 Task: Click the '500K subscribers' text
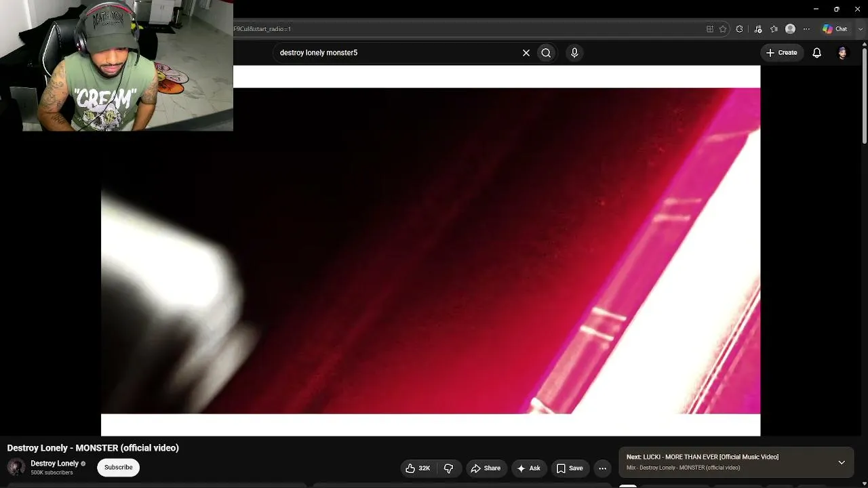(52, 473)
